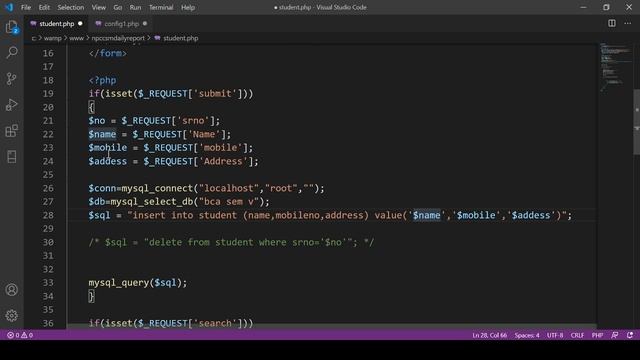Open the editor More Actions ellipsis

(628, 23)
